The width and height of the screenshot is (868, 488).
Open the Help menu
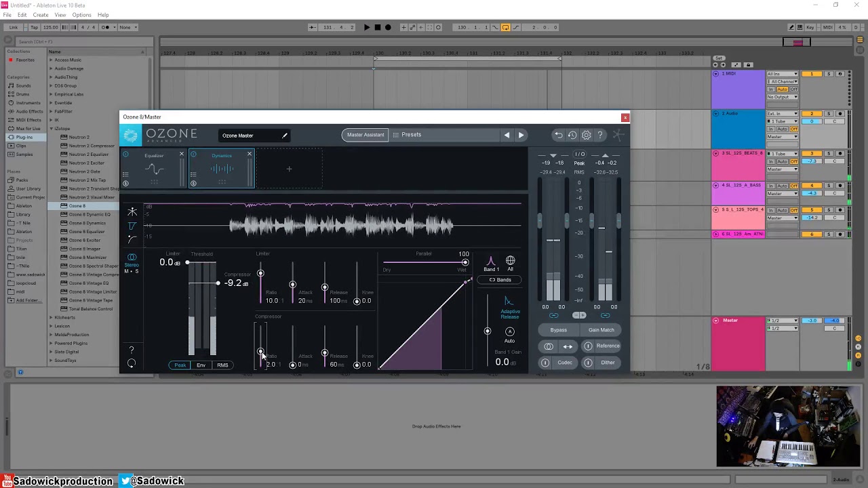click(x=103, y=15)
